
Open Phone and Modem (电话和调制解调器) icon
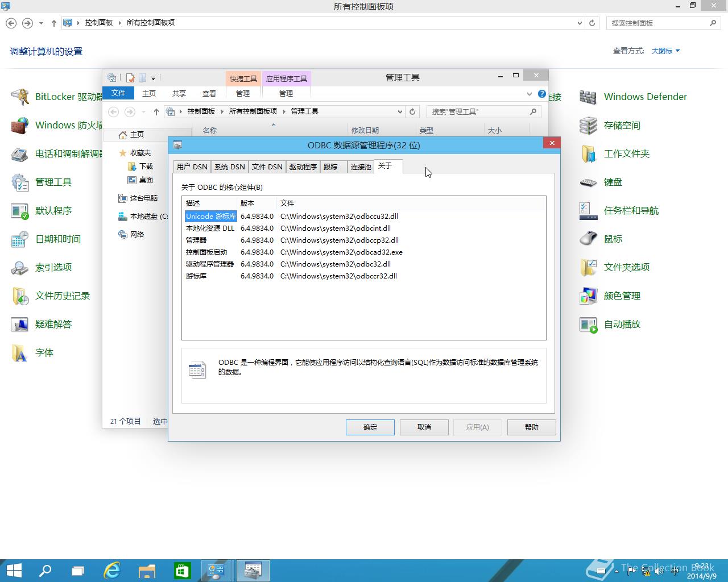coord(20,153)
